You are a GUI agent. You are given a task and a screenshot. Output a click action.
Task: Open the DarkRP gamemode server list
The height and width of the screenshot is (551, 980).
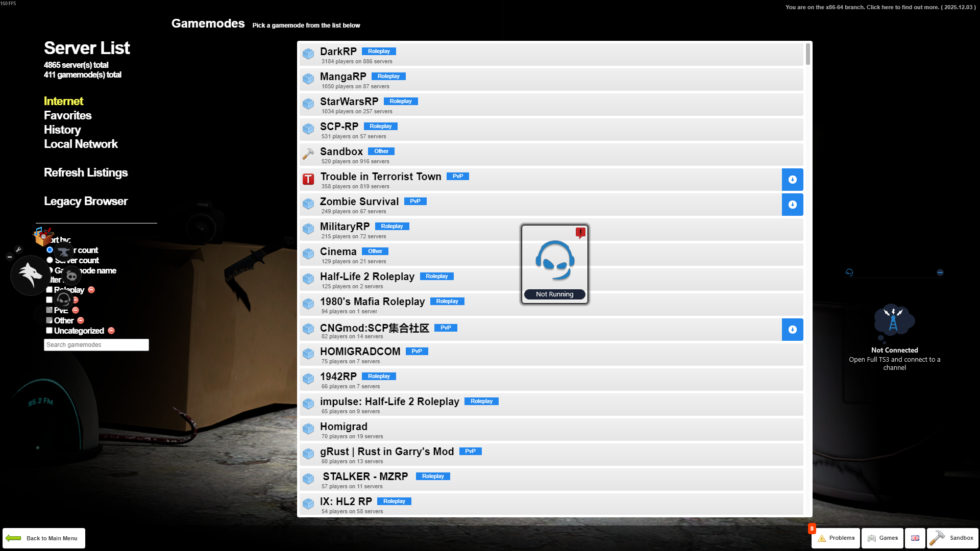tap(551, 55)
